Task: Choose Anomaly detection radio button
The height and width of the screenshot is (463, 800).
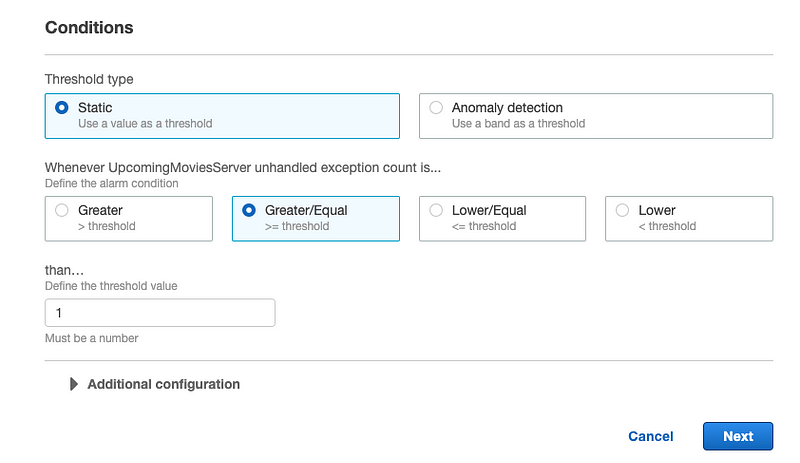Action: point(436,108)
